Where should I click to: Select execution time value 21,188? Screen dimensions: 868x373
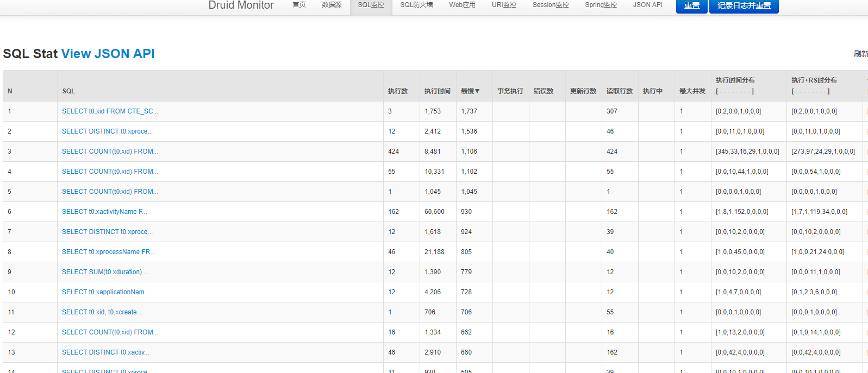click(x=434, y=252)
